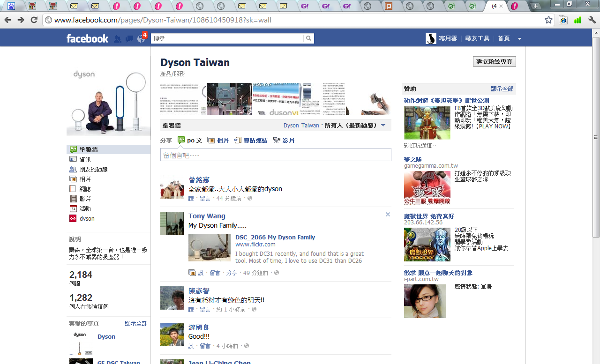Click 分享 under Tony Wang's post
600x364 pixels.
(x=232, y=273)
